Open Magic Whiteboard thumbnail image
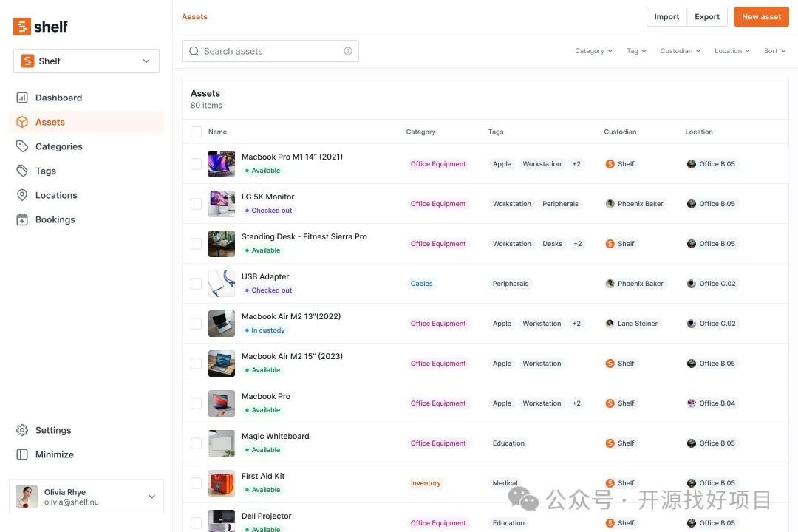Viewport: 798px width, 532px height. pos(222,443)
